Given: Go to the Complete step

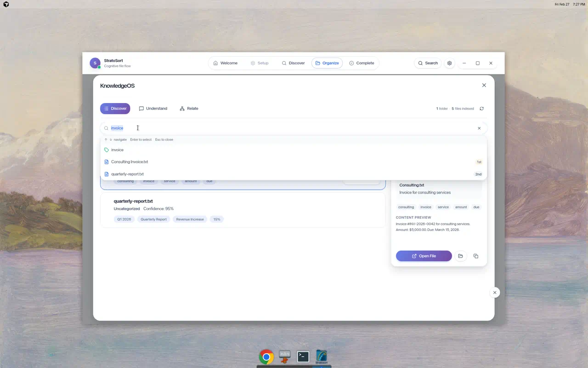Looking at the screenshot, I should point(362,63).
